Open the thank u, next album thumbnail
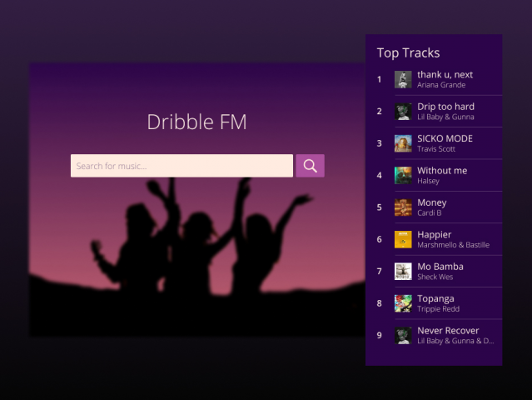Viewport: 532px width, 400px height. tap(403, 79)
